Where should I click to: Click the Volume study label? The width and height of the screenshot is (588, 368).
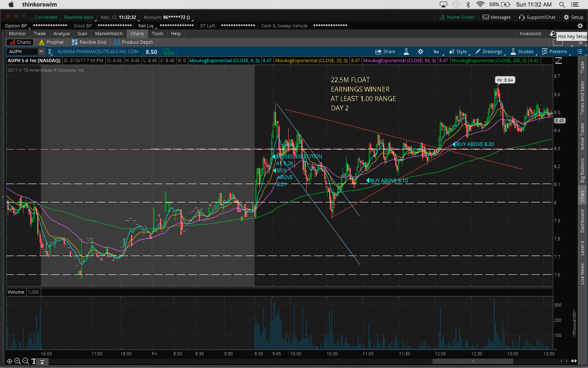[x=16, y=292]
